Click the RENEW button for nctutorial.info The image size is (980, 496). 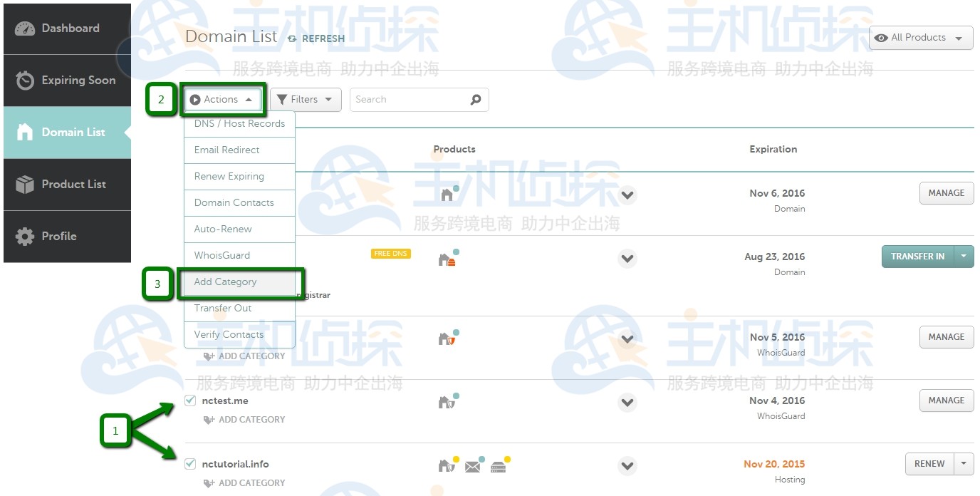(929, 463)
